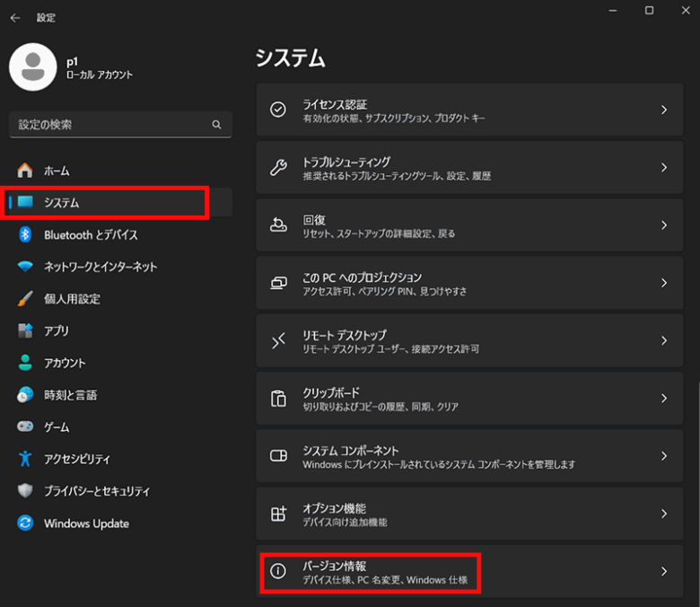Go to ホーム in sidebar
Image resolution: width=700 pixels, height=607 pixels.
(x=120, y=171)
